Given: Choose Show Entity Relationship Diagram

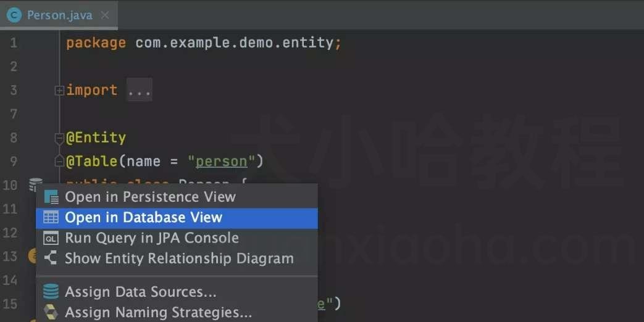Looking at the screenshot, I should [177, 258].
